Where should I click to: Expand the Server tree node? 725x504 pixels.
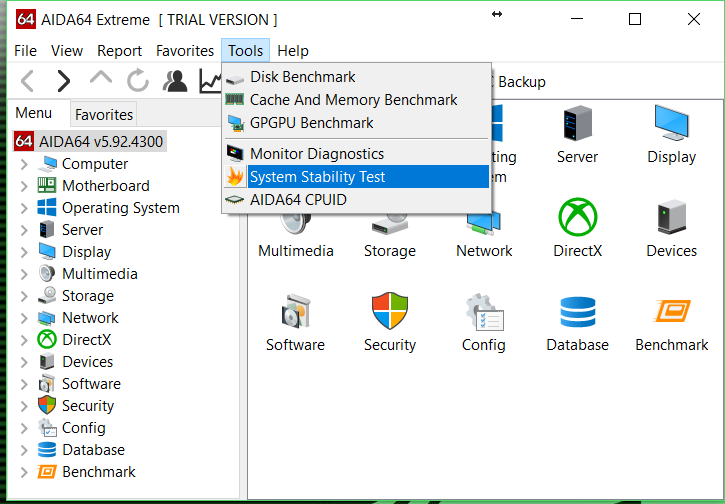(24, 230)
